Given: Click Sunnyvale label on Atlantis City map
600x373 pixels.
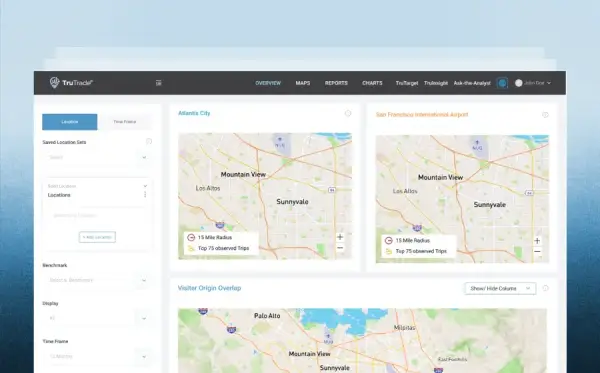Looking at the screenshot, I should (x=292, y=202).
